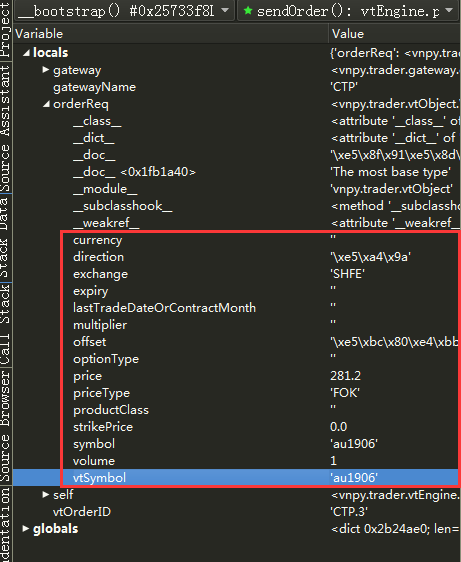461x562 pixels.
Task: Select the offset variable row
Action: pyautogui.click(x=237, y=342)
